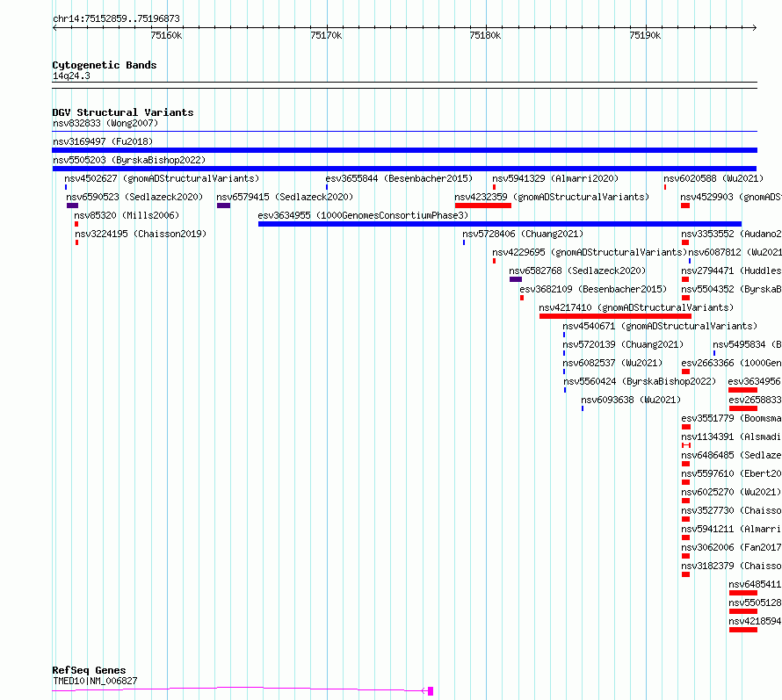The image size is (782, 700).
Task: Click nsv6087812 (Wu2021) label
Action: [x=735, y=252]
